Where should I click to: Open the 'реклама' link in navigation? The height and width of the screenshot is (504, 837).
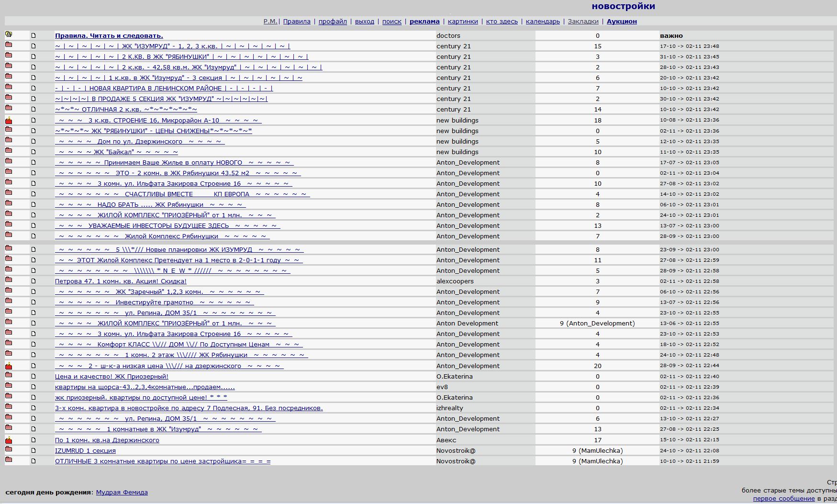point(424,22)
